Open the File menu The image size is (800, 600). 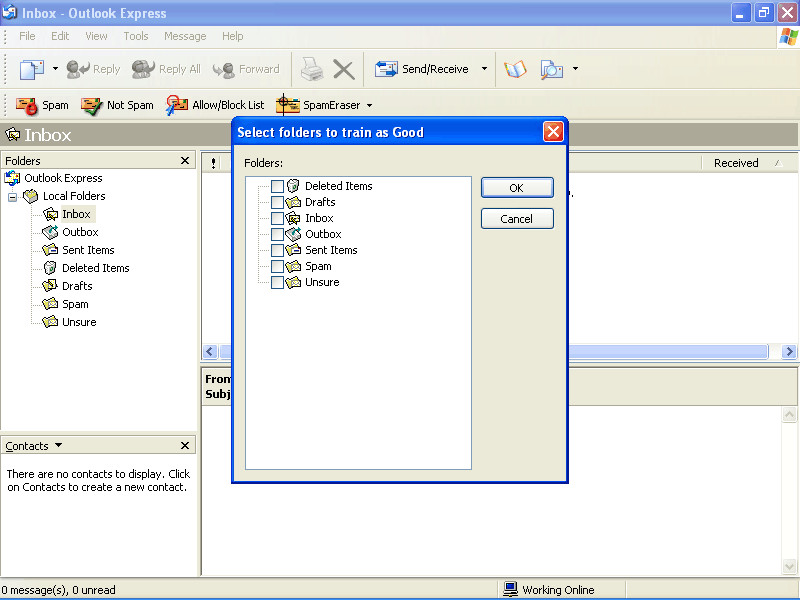pyautogui.click(x=27, y=36)
